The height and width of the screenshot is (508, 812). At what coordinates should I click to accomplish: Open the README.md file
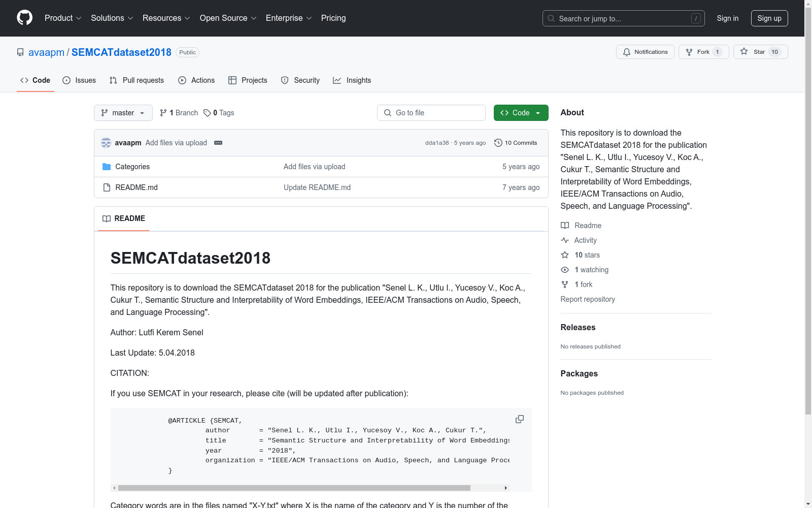click(137, 187)
